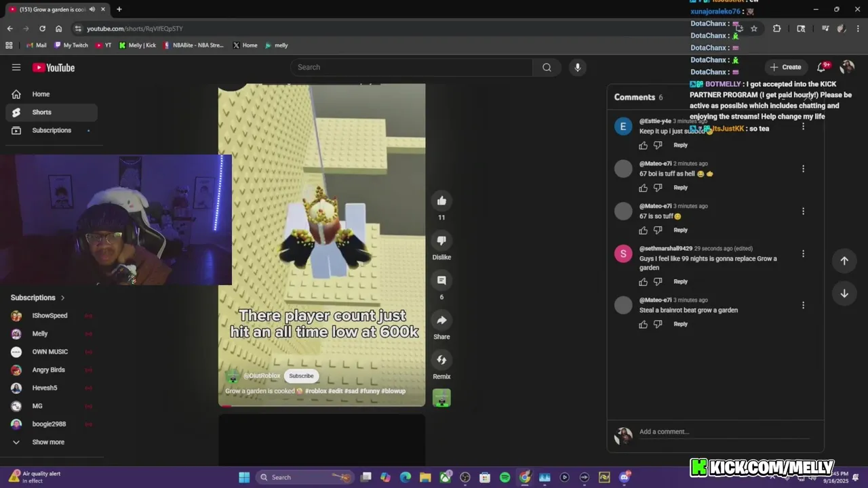The image size is (868, 488).
Task: Like the comment by @Esttie-y4e
Action: (643, 145)
